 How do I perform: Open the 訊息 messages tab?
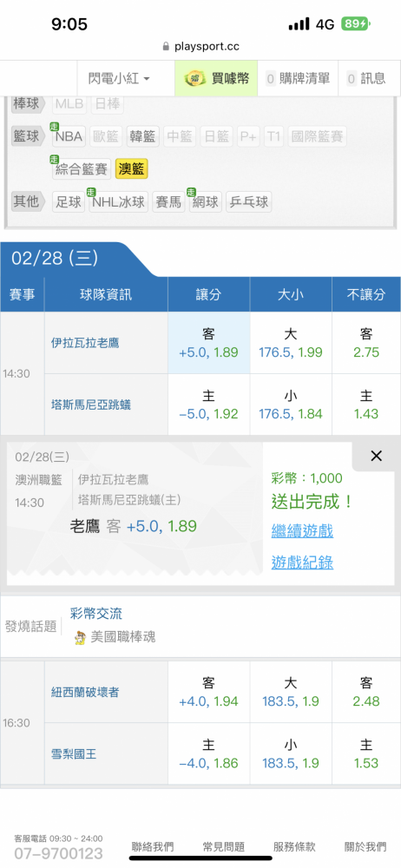[x=367, y=79]
